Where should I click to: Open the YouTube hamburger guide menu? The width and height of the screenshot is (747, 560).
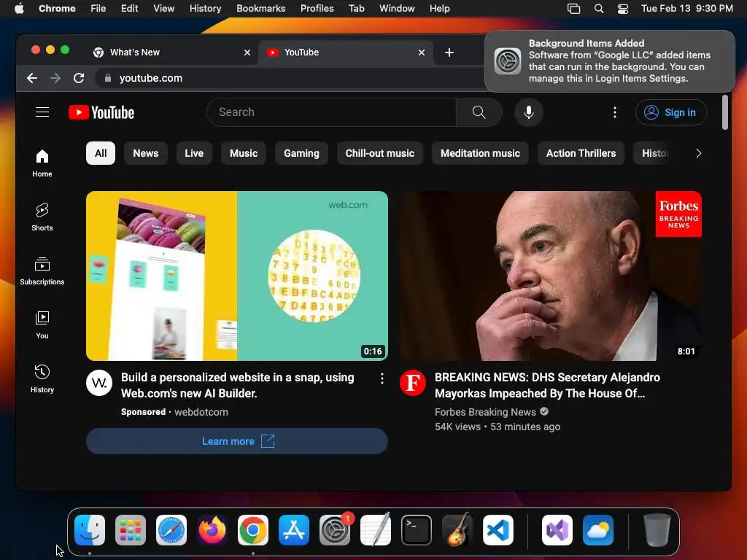[x=42, y=112]
